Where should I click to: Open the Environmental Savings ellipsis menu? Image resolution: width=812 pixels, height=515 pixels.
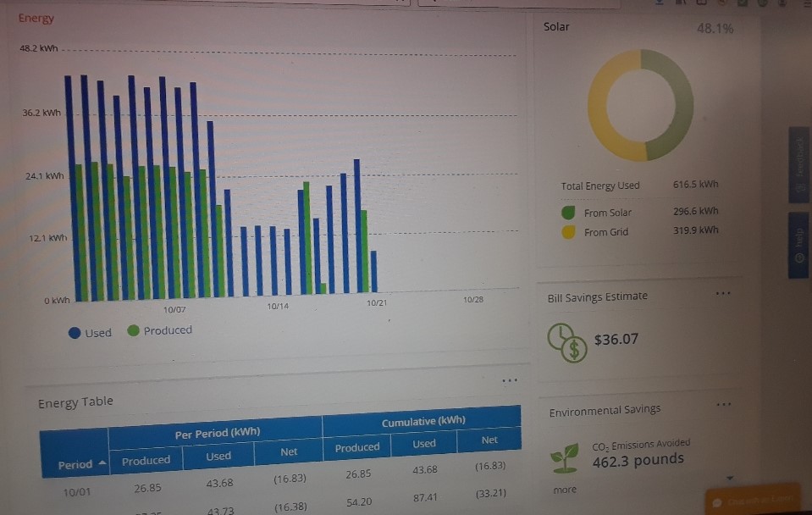click(722, 405)
